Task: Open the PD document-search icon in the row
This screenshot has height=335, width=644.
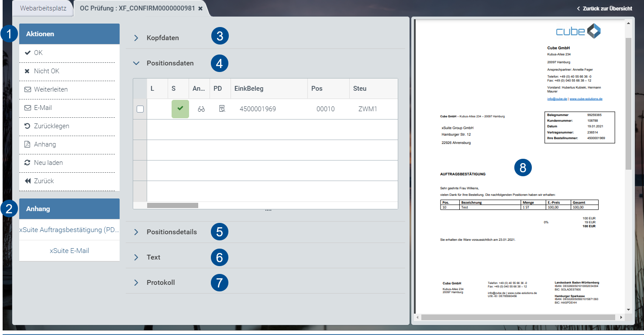Action: (222, 109)
